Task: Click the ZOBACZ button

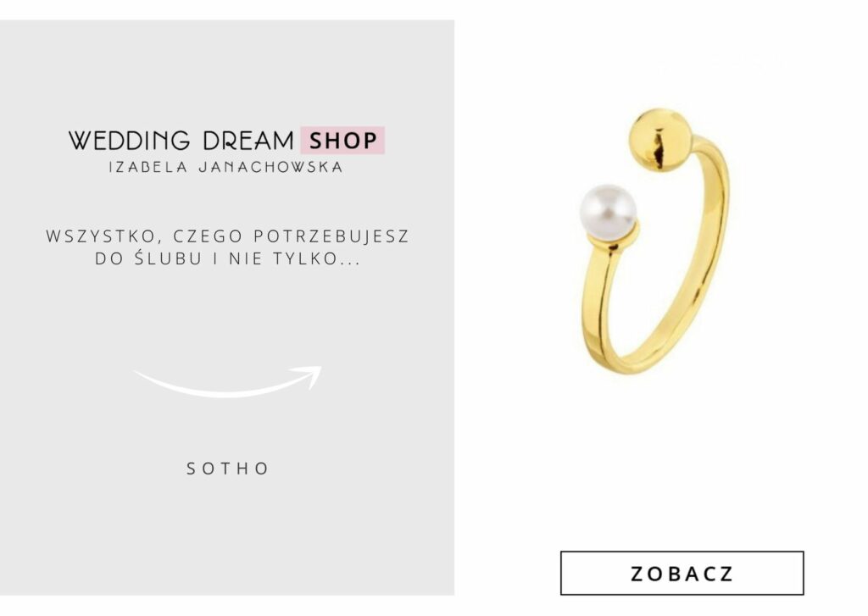Action: coord(682,573)
